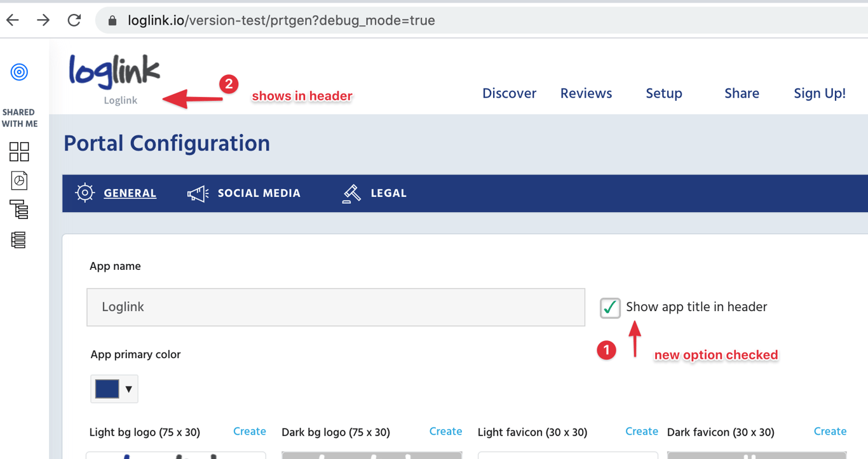Open the Share menu item

(742, 93)
